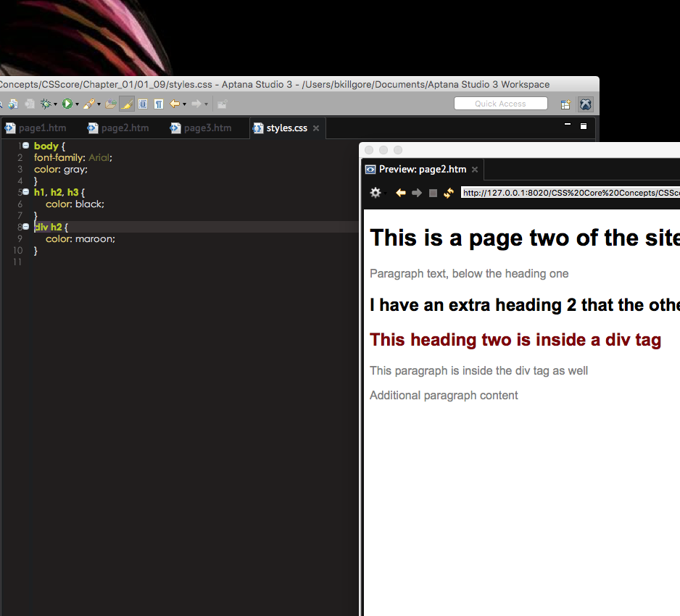Click the Quick Access search box
The height and width of the screenshot is (616, 680).
500,103
